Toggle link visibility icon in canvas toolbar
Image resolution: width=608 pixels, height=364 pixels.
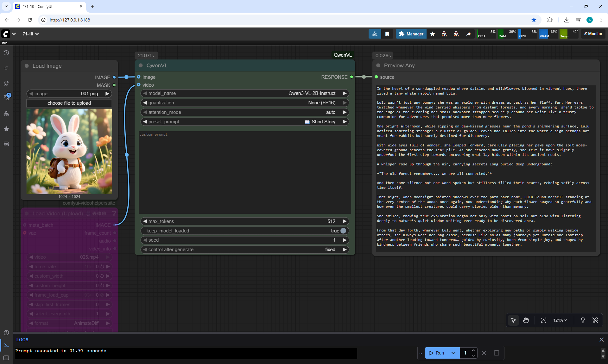(x=595, y=320)
